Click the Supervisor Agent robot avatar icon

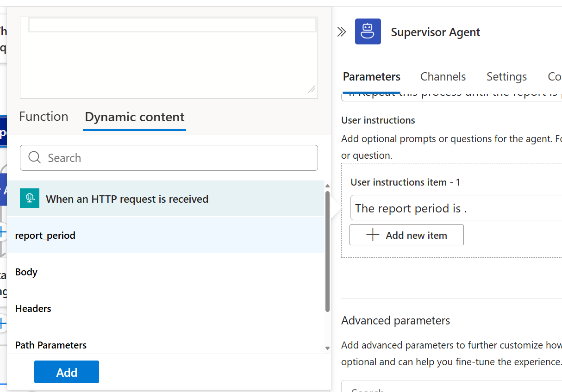click(x=368, y=31)
